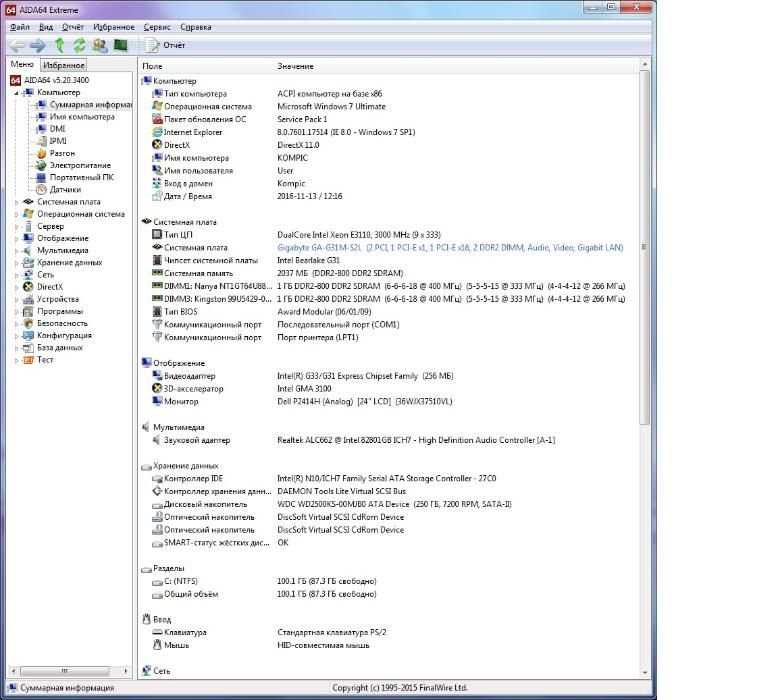Click the Дисковый накопитель drive icon
This screenshot has height=700, width=778.
(x=157, y=505)
